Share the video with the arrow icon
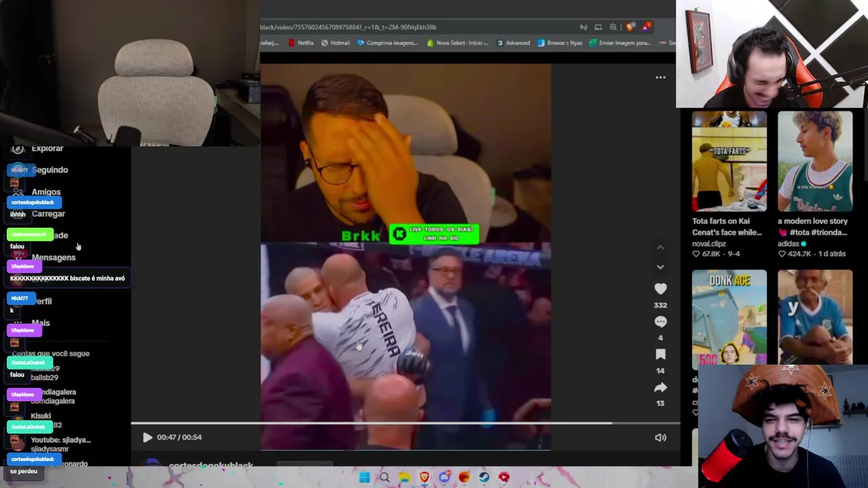The width and height of the screenshot is (868, 488). coord(660,388)
